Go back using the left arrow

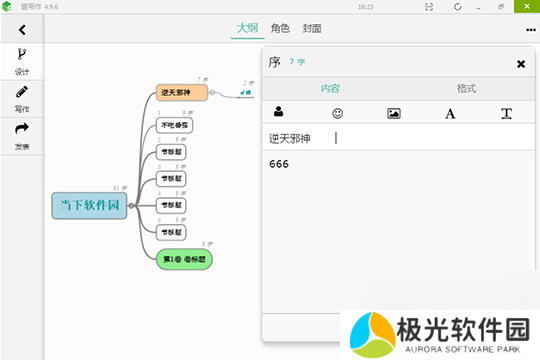click(x=22, y=30)
